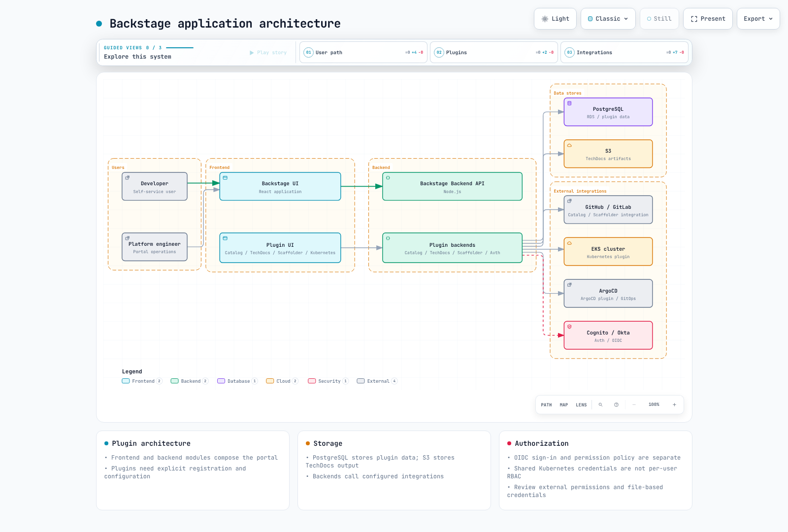788x532 pixels.
Task: Click the external icon on Developer node
Action: (x=128, y=178)
